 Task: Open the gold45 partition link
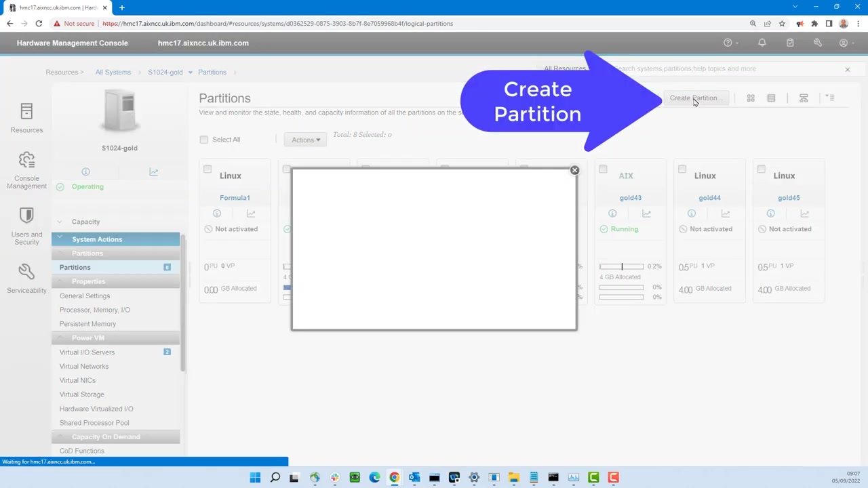(x=789, y=198)
